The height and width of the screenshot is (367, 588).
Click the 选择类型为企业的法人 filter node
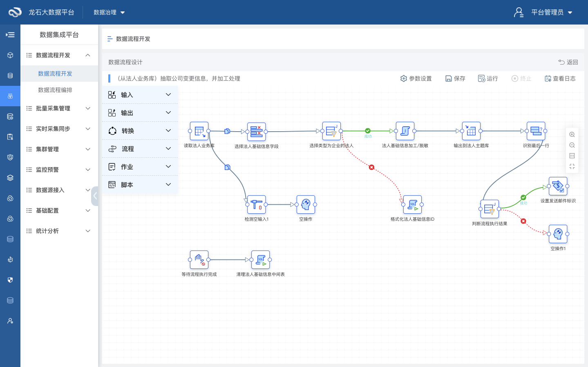click(x=331, y=131)
